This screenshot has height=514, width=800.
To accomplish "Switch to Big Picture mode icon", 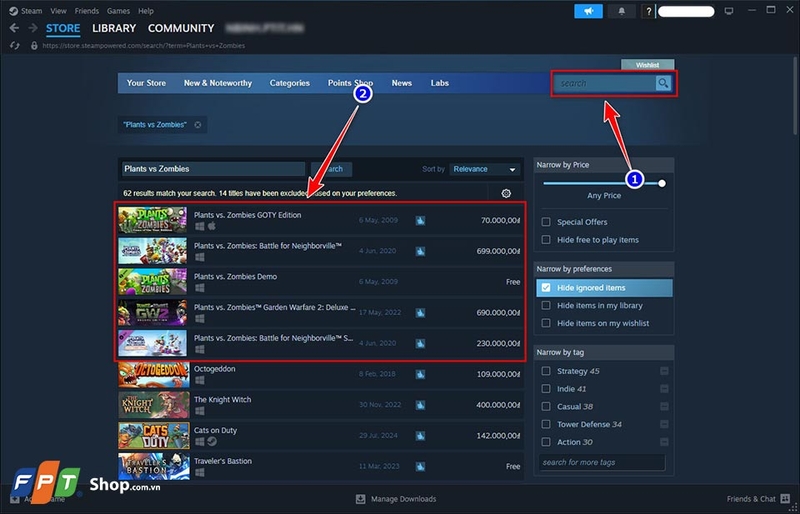I will [x=729, y=11].
